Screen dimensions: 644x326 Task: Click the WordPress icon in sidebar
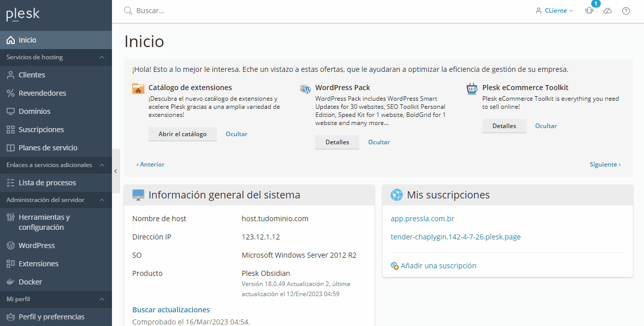[x=10, y=246]
